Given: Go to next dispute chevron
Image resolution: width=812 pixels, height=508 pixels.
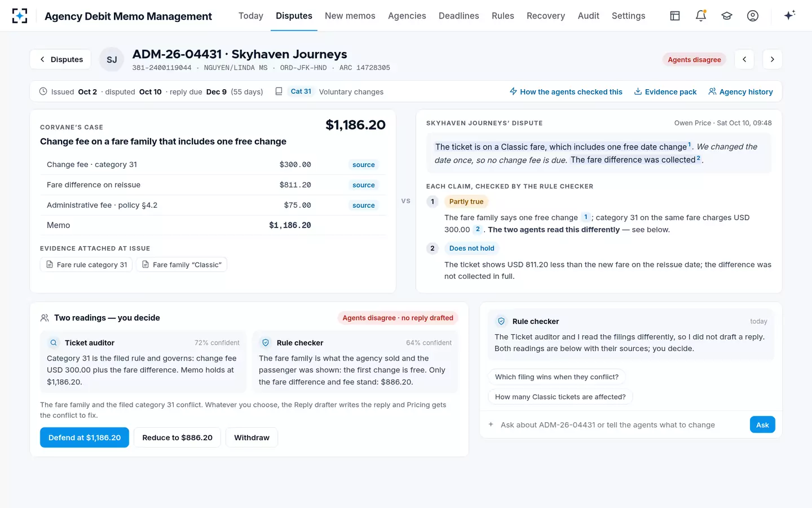Looking at the screenshot, I should tap(773, 59).
